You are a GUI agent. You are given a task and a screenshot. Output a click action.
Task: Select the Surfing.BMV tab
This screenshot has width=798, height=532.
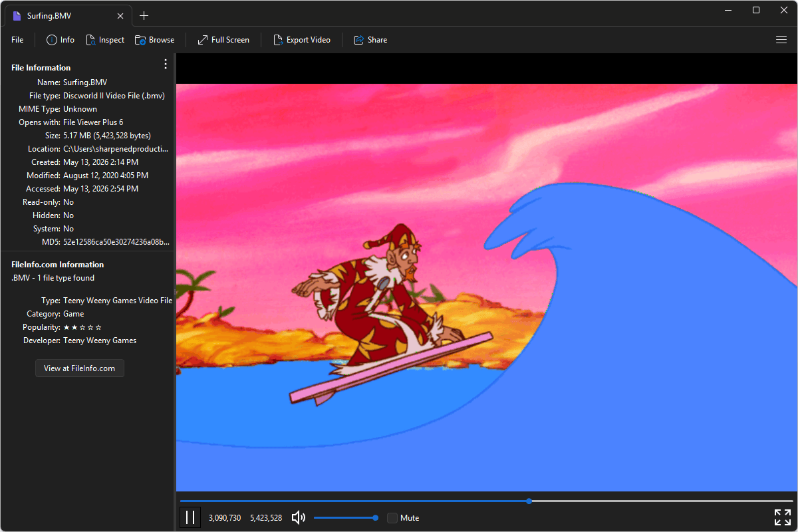click(x=68, y=16)
